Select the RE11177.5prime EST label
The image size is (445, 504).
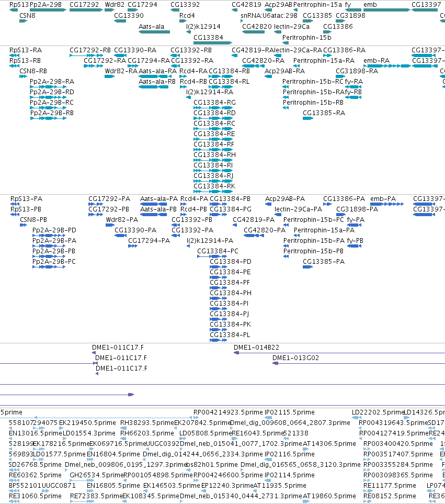390,486
